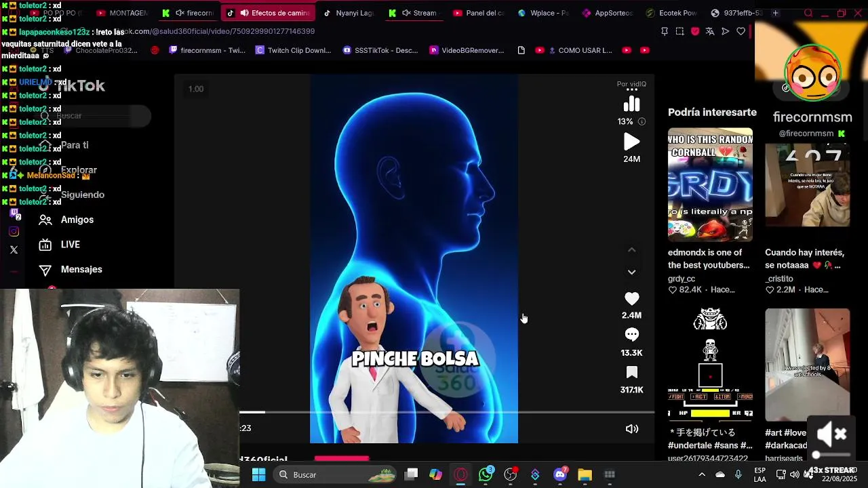The height and width of the screenshot is (488, 868).
Task: Open the Undertale Sans video thumbnail
Action: (x=710, y=365)
